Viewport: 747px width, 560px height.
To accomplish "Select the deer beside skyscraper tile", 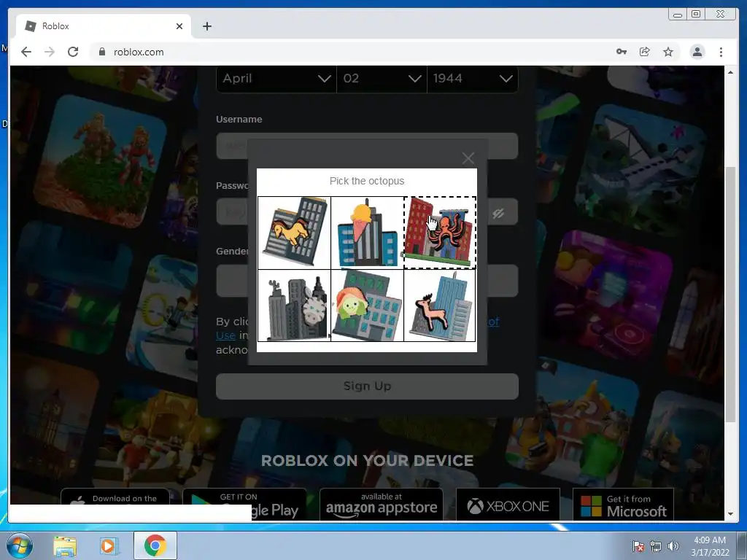I will [440, 306].
